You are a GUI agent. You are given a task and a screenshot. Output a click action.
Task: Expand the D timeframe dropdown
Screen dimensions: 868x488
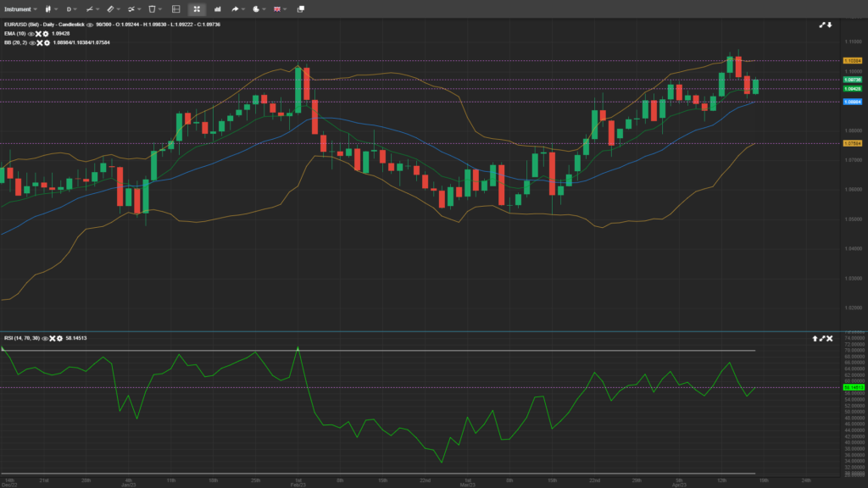click(x=70, y=8)
